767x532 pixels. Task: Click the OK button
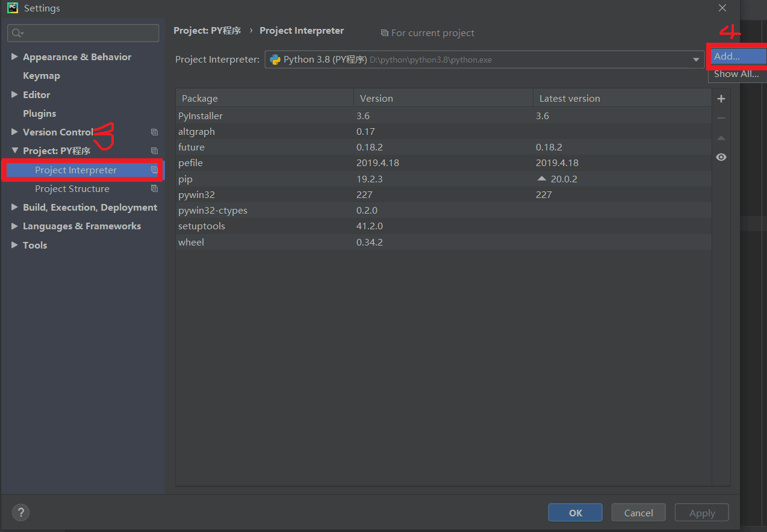(x=576, y=513)
